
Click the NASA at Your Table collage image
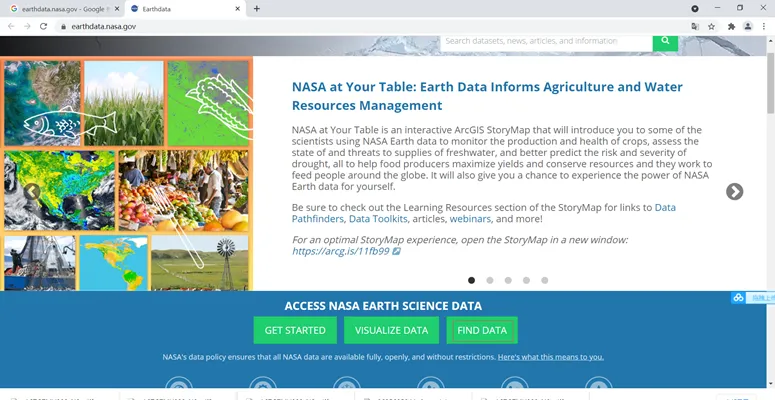coord(126,174)
